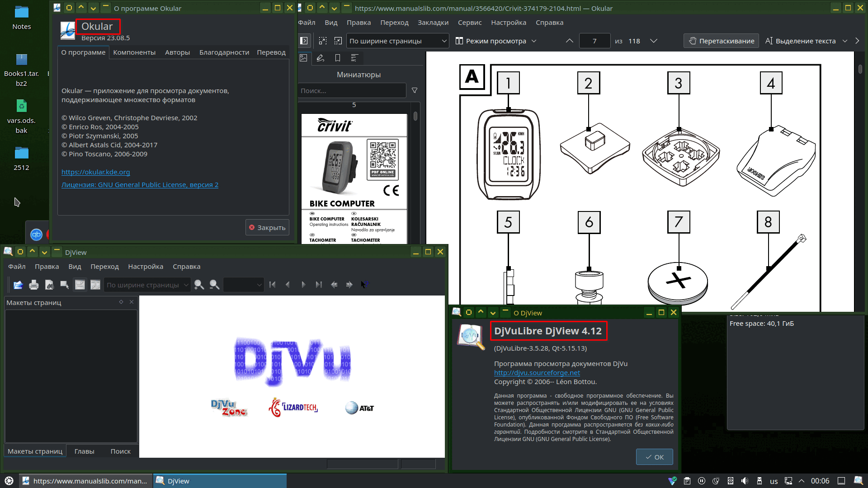
Task: Open the Вид menu in DjView
Action: [x=75, y=267]
